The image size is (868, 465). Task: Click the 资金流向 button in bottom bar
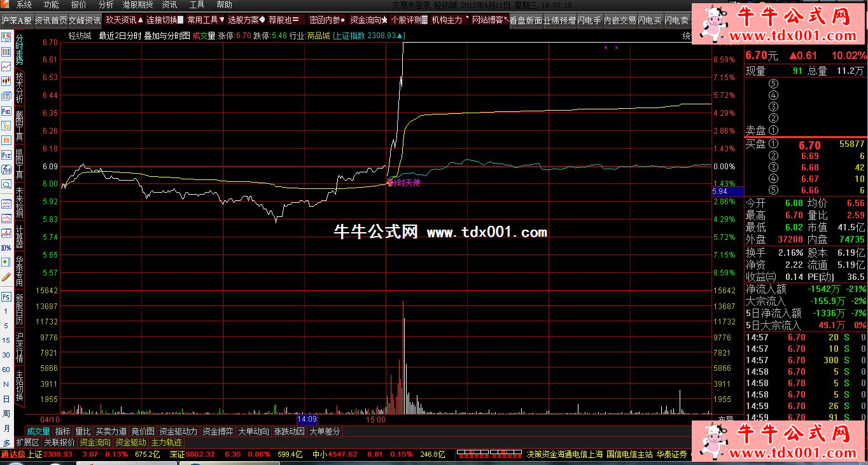click(95, 442)
